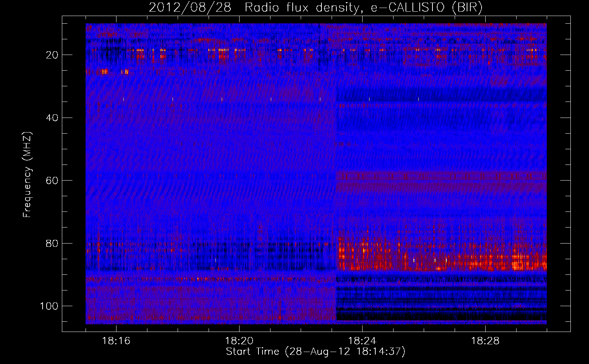Screen dimensions: 589x364
Task: Click the 18:28 time tick label
Action: pos(485,341)
